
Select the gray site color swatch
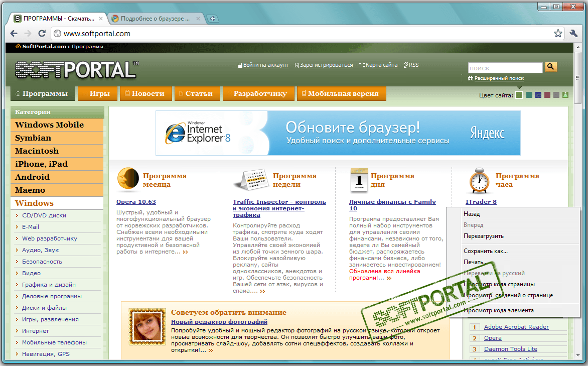556,95
